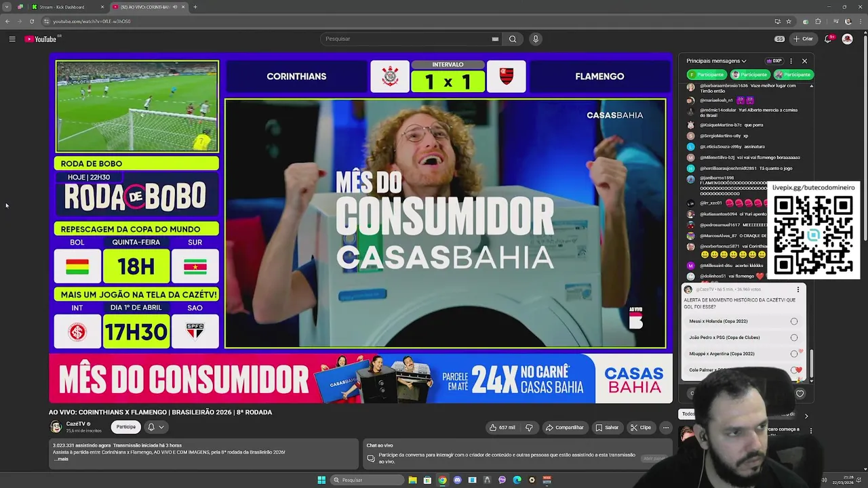Expand the description with ...mais
Image resolution: width=868 pixels, height=488 pixels.
pyautogui.click(x=60, y=459)
